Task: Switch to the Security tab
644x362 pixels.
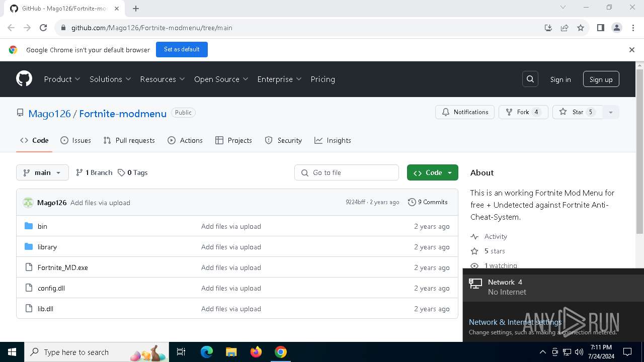Action: point(283,140)
